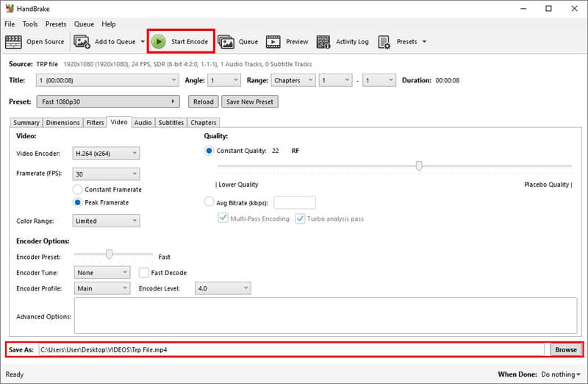Open the File menu
The height and width of the screenshot is (384, 588).
10,24
